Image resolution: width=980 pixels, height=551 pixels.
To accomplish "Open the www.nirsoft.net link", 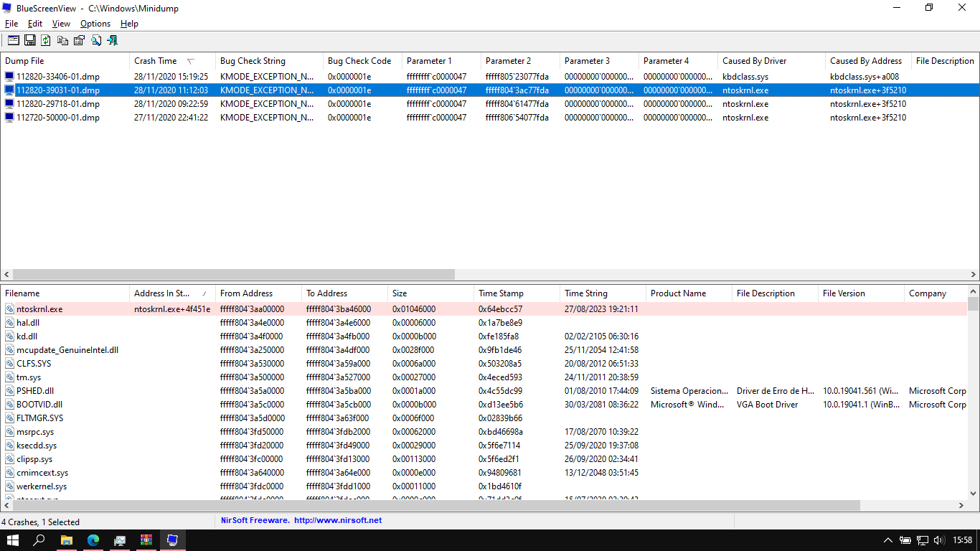I will (337, 520).
